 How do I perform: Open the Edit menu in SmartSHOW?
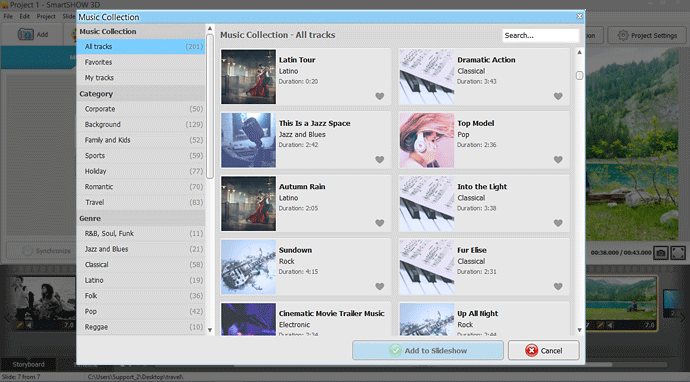[x=24, y=16]
